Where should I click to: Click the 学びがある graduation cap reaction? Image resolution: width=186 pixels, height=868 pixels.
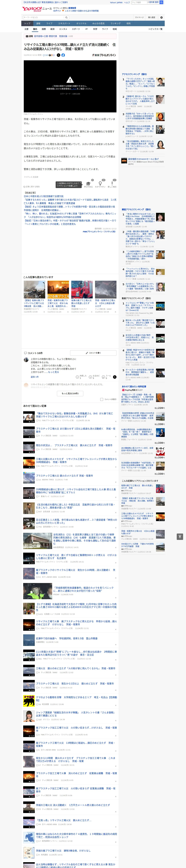(x=89, y=183)
